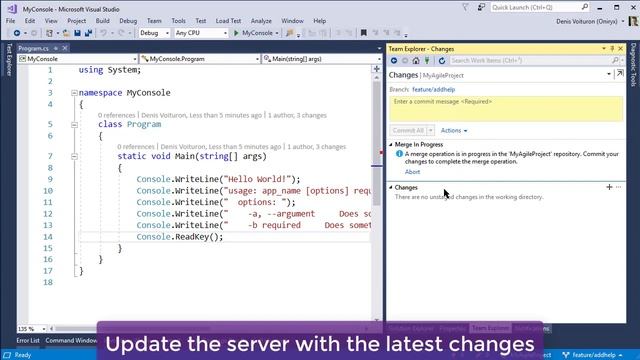Open the Analyze menu
This screenshot has width=640, height=360.
[261, 21]
